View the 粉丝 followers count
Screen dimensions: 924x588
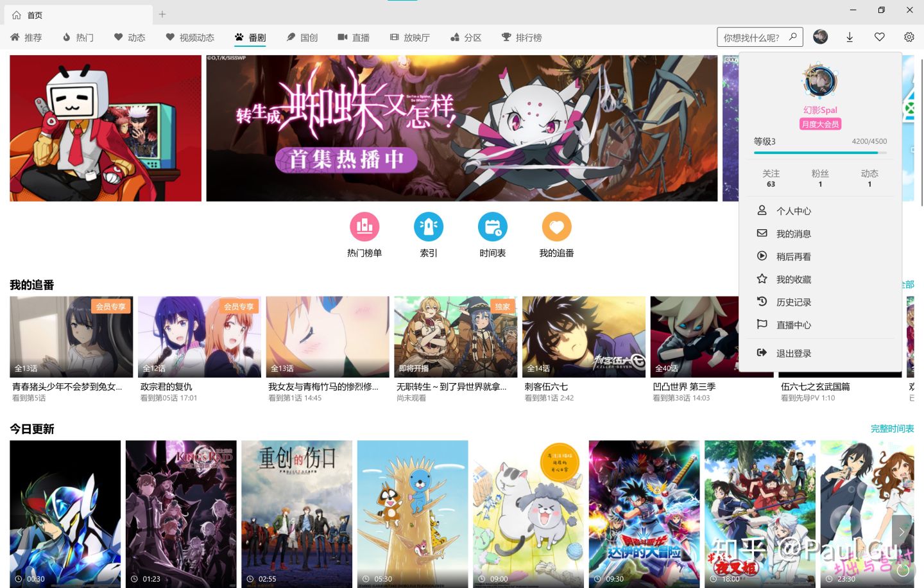[820, 178]
